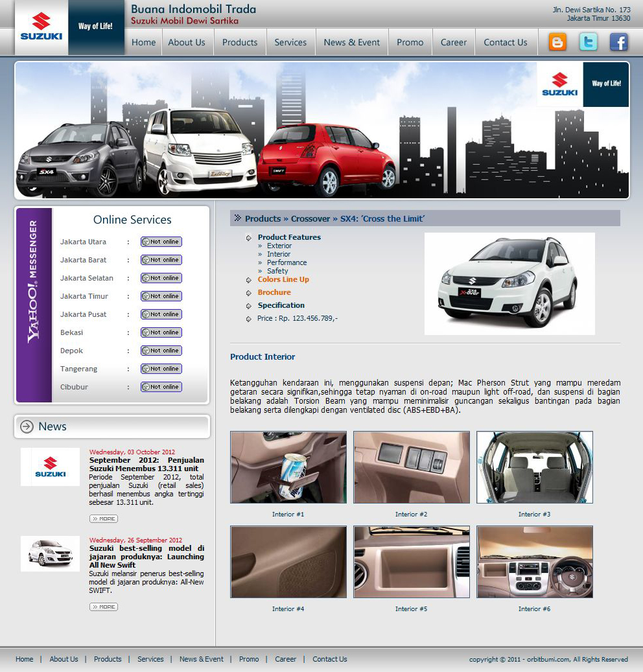
Task: Open Career in top navigation
Action: (454, 42)
